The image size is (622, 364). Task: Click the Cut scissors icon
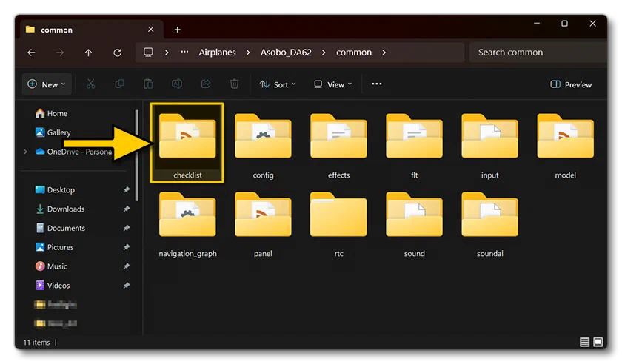91,84
